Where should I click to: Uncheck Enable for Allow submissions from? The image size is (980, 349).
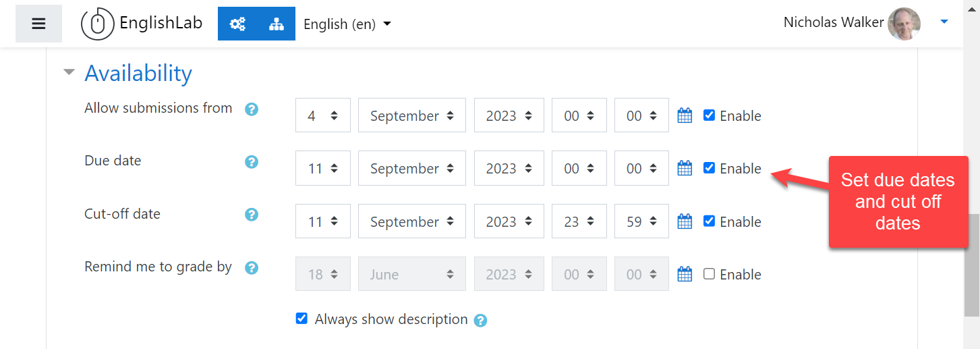709,115
